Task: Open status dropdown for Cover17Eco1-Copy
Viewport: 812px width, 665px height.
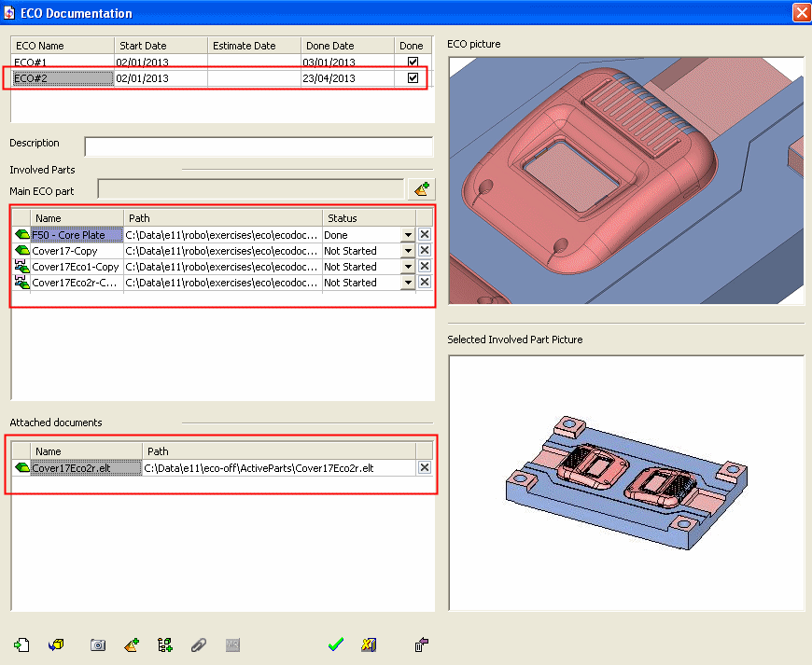Action: (408, 267)
